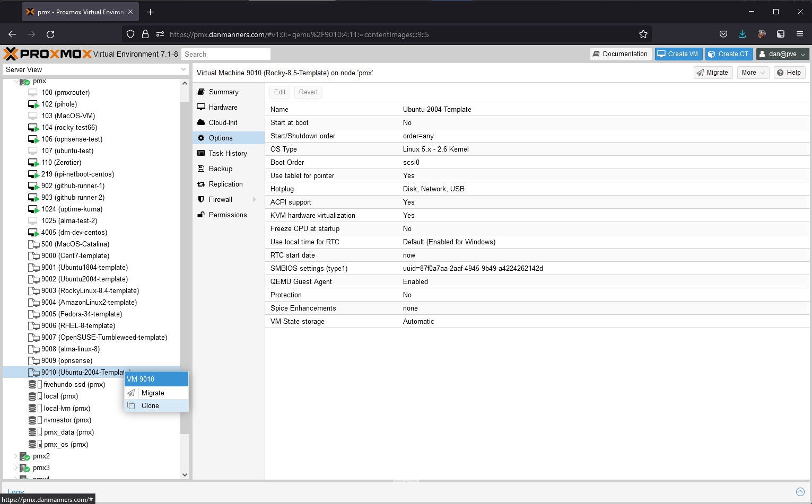Image resolution: width=812 pixels, height=504 pixels.
Task: Click the Revert button
Action: click(x=308, y=92)
